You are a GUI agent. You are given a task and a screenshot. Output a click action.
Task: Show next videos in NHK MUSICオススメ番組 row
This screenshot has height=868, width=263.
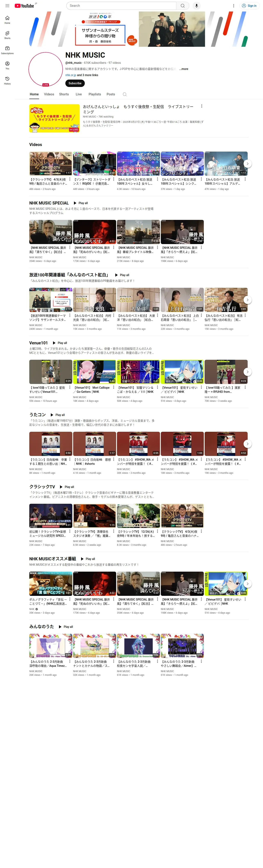pos(247,584)
